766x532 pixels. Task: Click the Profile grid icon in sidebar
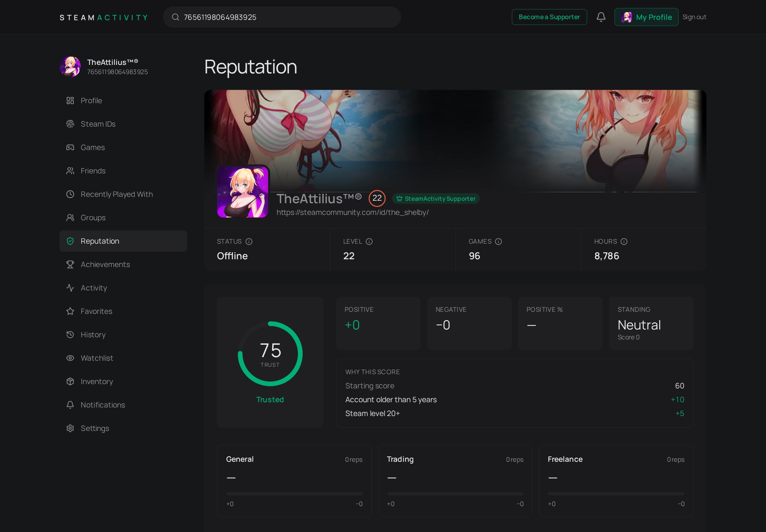click(x=70, y=101)
